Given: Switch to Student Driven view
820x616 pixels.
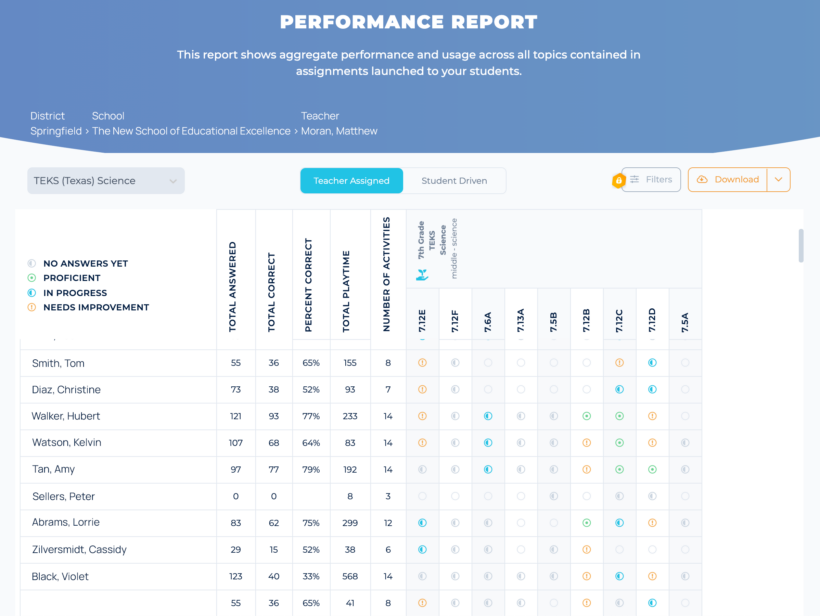Looking at the screenshot, I should click(454, 181).
